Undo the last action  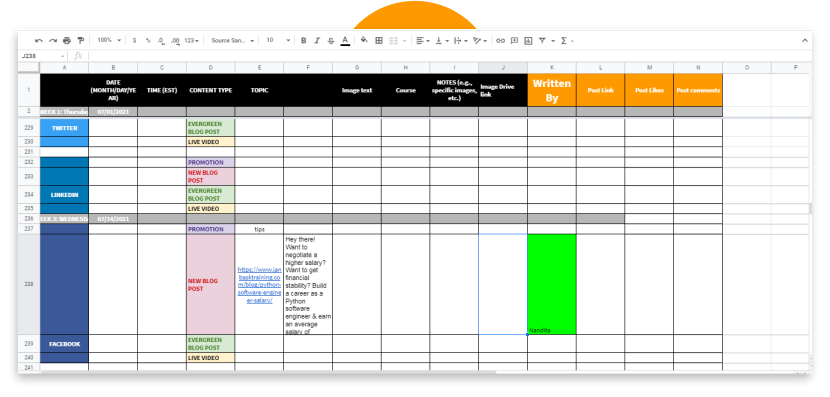coord(39,40)
